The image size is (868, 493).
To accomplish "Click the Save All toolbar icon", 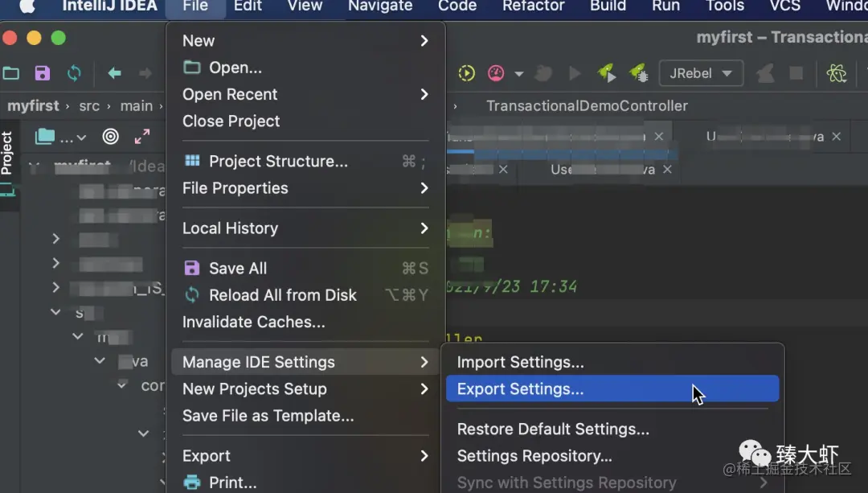I will (43, 73).
